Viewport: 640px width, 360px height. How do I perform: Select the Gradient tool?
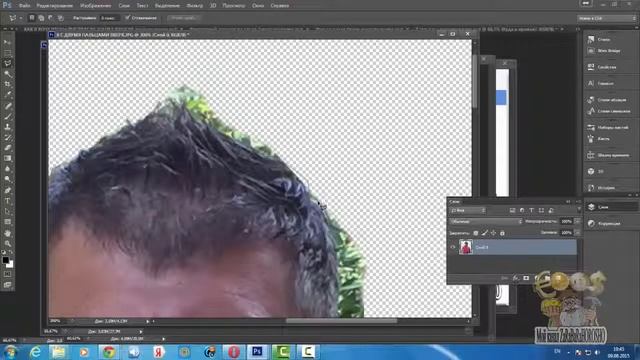pyautogui.click(x=7, y=158)
